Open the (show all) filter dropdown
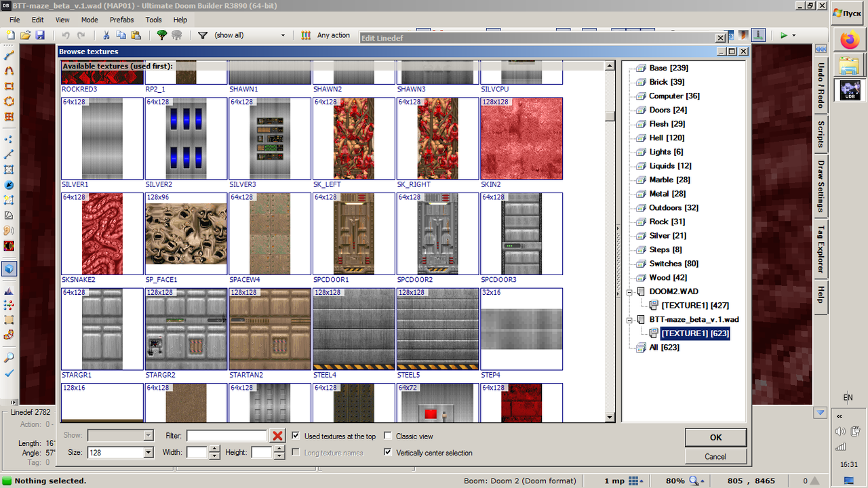Image resolution: width=868 pixels, height=488 pixels. tap(283, 35)
